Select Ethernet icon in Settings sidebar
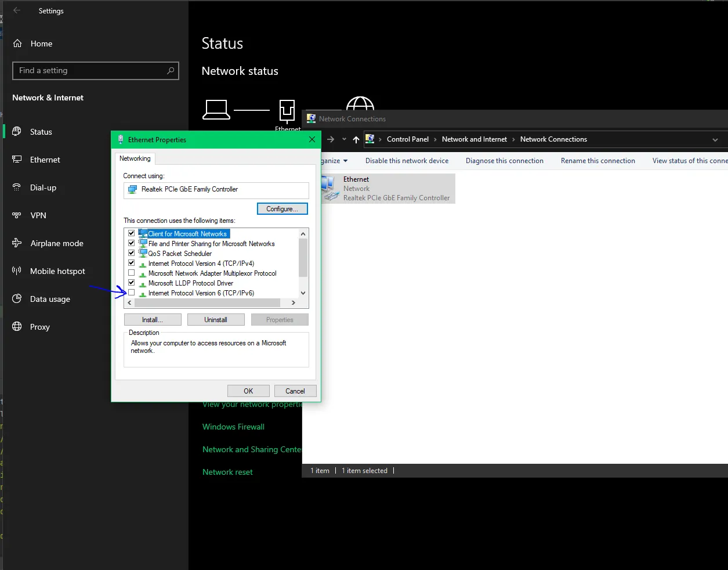The image size is (728, 570). click(x=17, y=160)
